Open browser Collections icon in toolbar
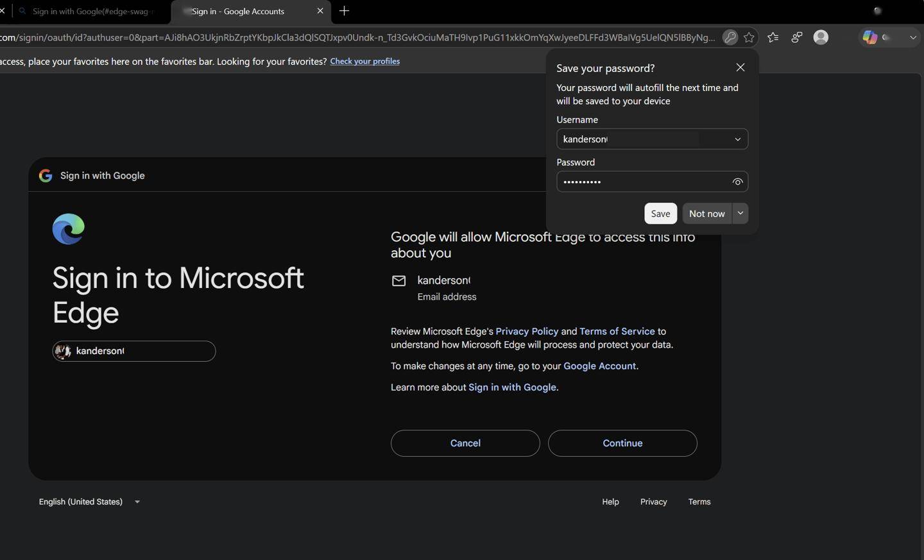Viewport: 924px width, 560px height. coord(797,37)
